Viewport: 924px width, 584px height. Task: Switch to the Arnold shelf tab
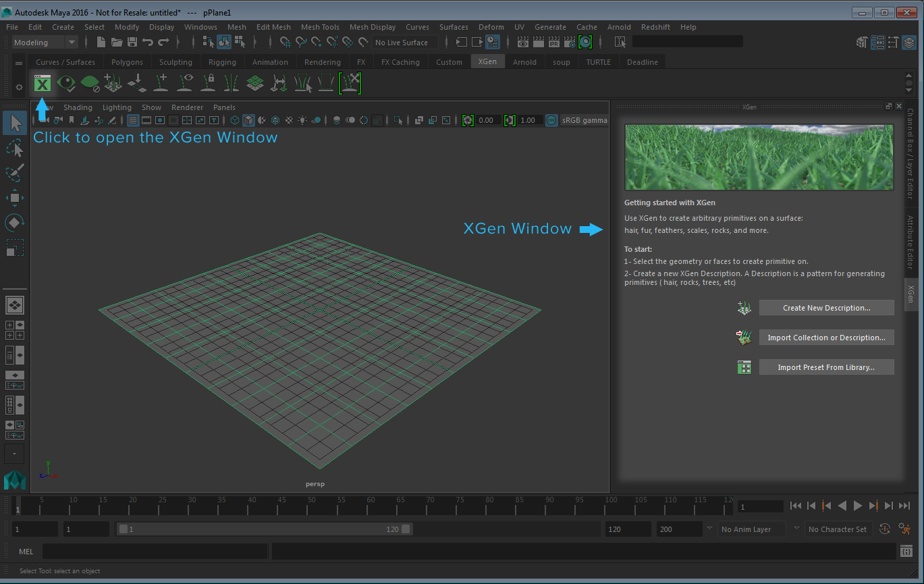tap(524, 62)
